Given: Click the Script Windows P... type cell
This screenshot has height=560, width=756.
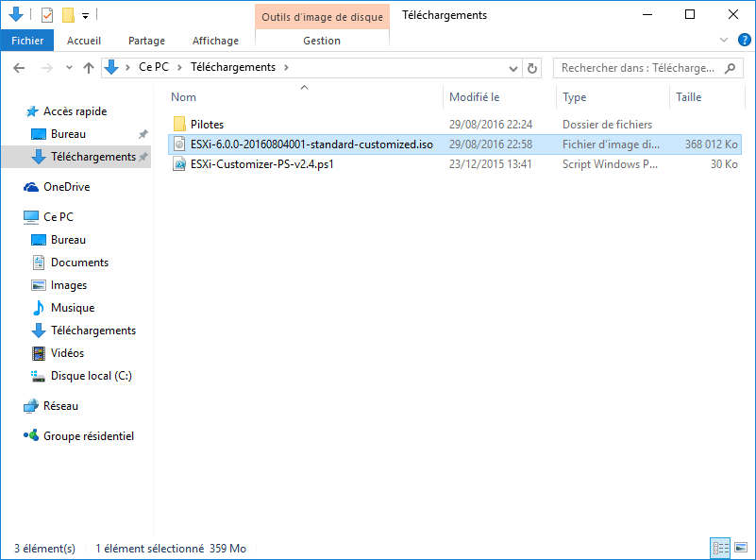Looking at the screenshot, I should (610, 164).
